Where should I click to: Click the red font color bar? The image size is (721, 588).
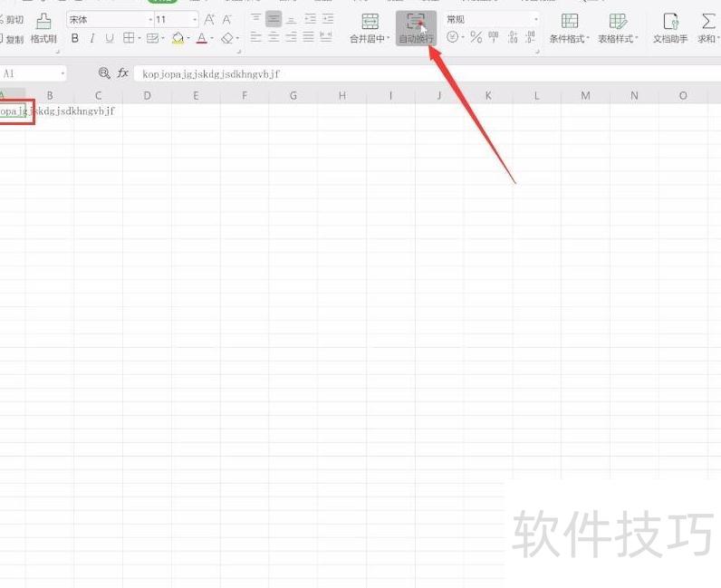[x=201, y=43]
